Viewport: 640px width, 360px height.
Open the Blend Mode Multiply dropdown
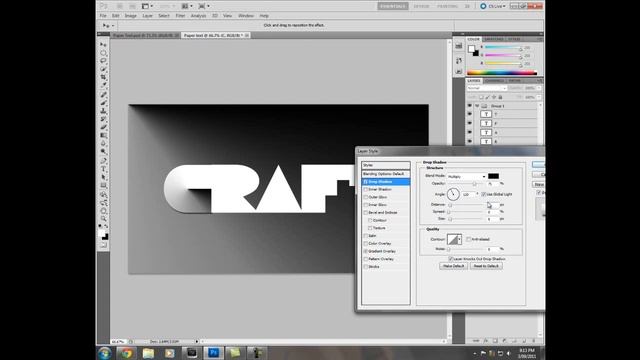(467, 176)
